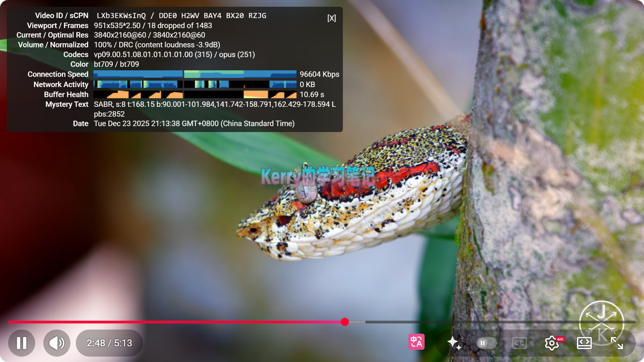Click the Buffer Health graph
Viewport: 644px width, 362px height.
pyautogui.click(x=195, y=94)
